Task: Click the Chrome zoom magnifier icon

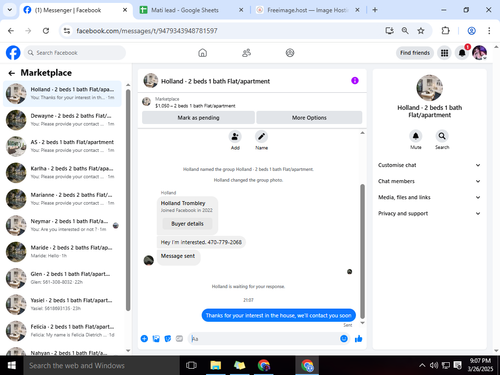Action: 405,31
